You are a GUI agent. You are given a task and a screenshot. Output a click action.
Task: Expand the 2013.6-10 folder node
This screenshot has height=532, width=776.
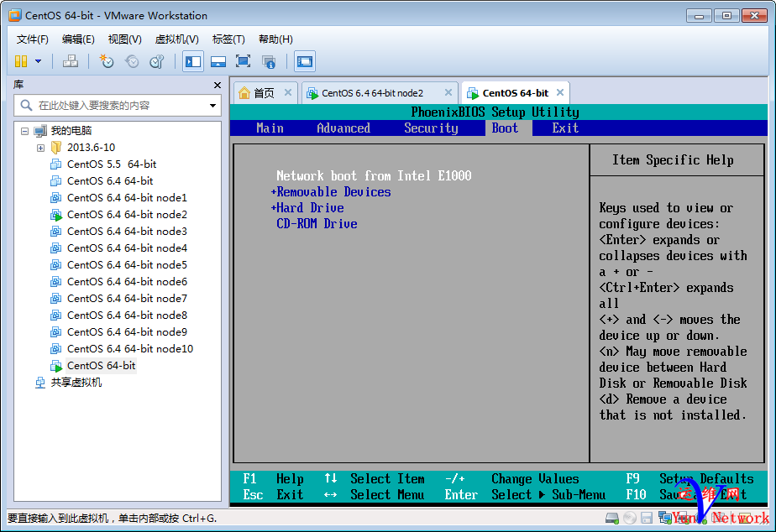point(40,148)
